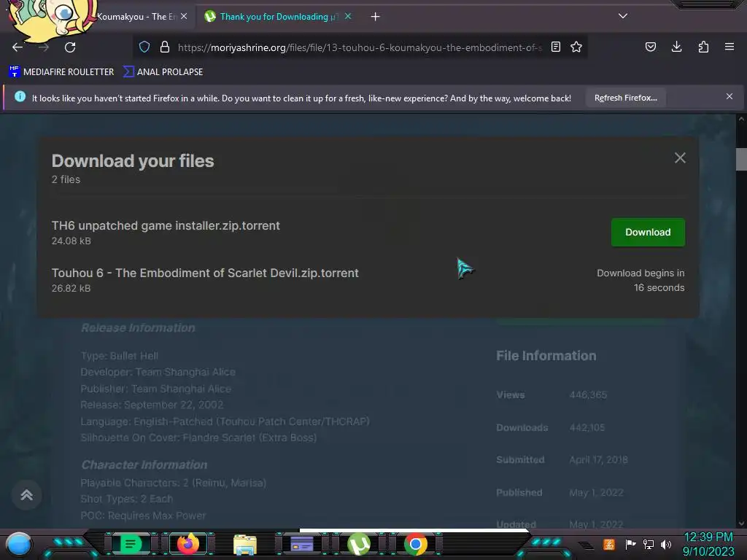The width and height of the screenshot is (747, 560).
Task: Reload the current page
Action: [70, 47]
